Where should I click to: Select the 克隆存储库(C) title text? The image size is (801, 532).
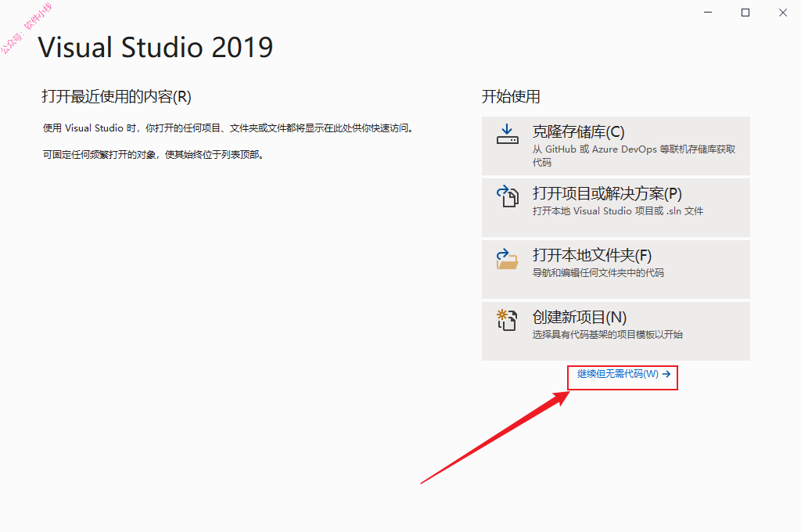click(578, 132)
